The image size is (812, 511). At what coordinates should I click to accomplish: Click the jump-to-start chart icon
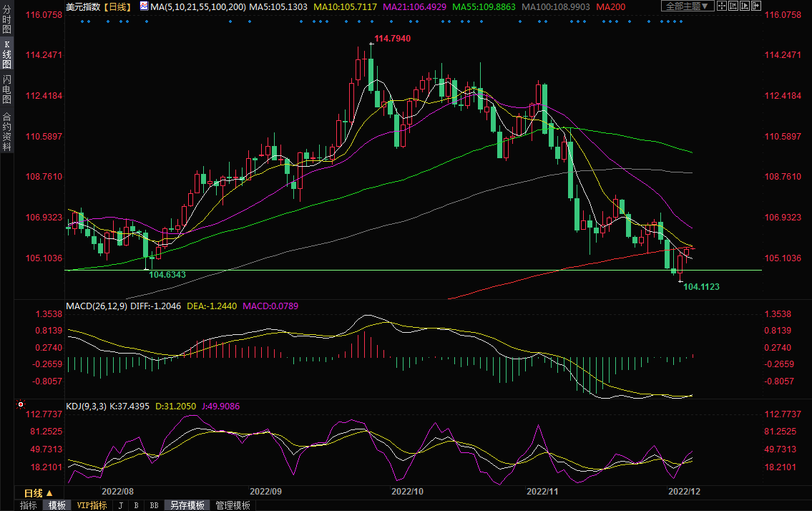[735, 6]
